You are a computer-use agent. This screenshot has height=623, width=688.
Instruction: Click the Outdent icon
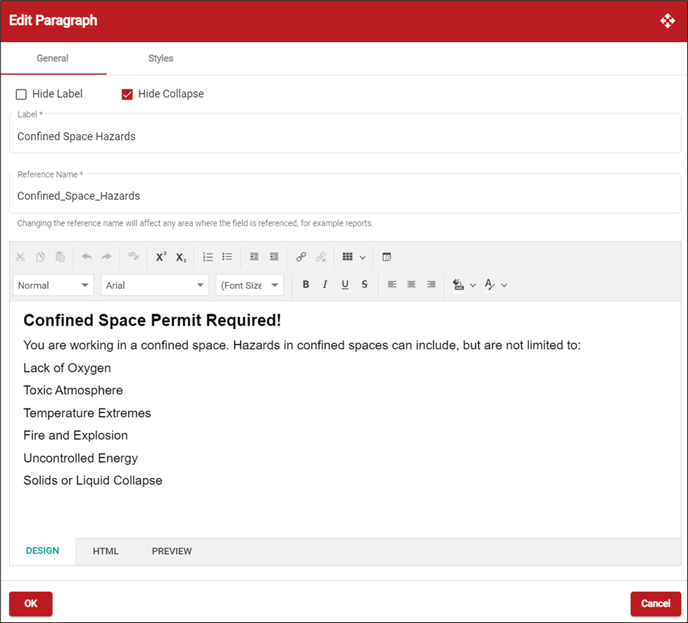(x=274, y=257)
